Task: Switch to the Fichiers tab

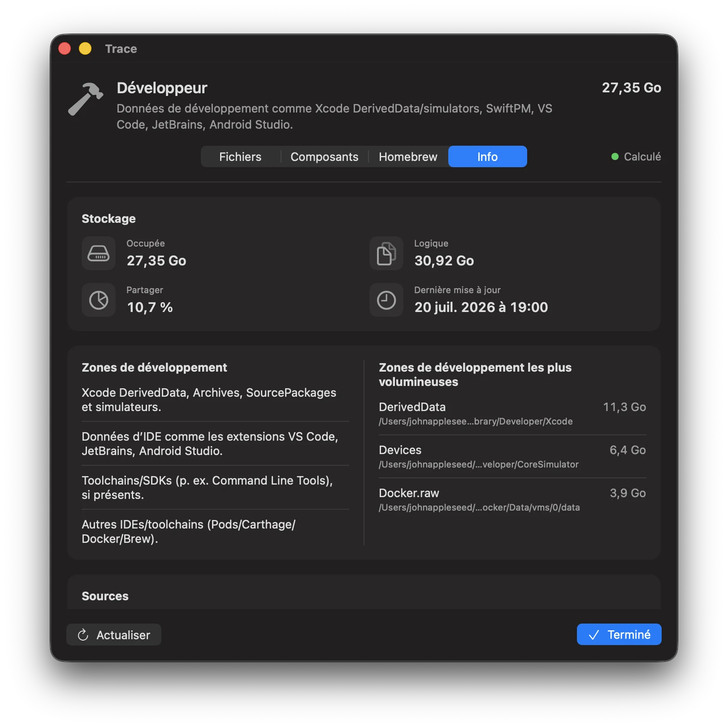Action: (x=240, y=156)
